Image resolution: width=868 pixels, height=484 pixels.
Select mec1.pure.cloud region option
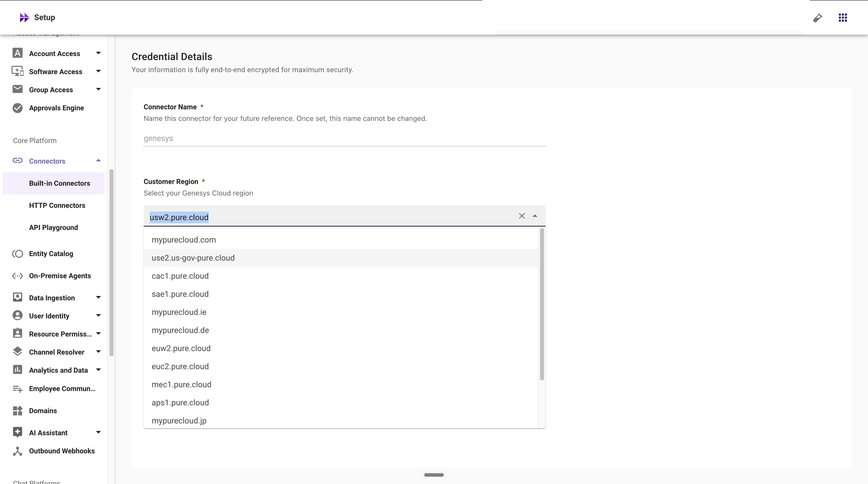(x=341, y=384)
